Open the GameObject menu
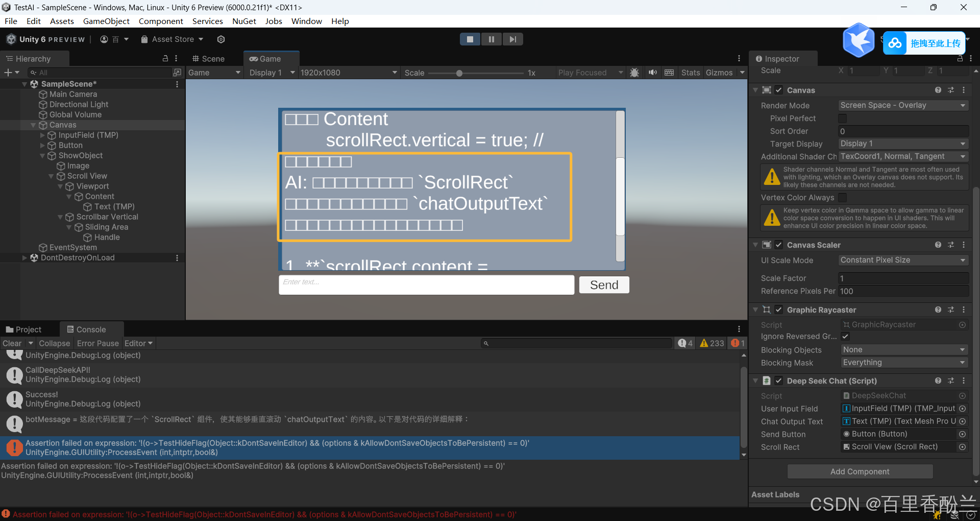The height and width of the screenshot is (521, 980). (106, 21)
